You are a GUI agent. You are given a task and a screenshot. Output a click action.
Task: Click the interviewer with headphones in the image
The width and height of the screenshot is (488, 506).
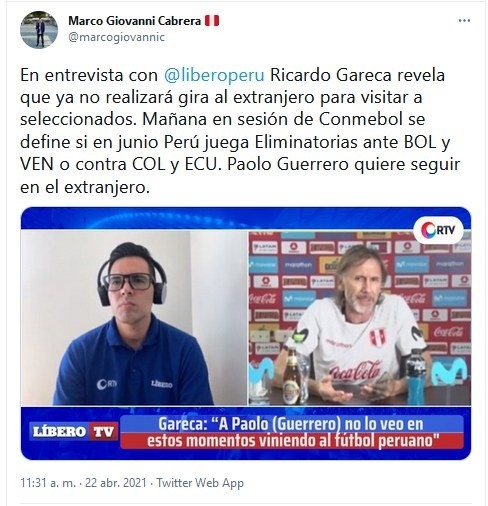point(133,323)
